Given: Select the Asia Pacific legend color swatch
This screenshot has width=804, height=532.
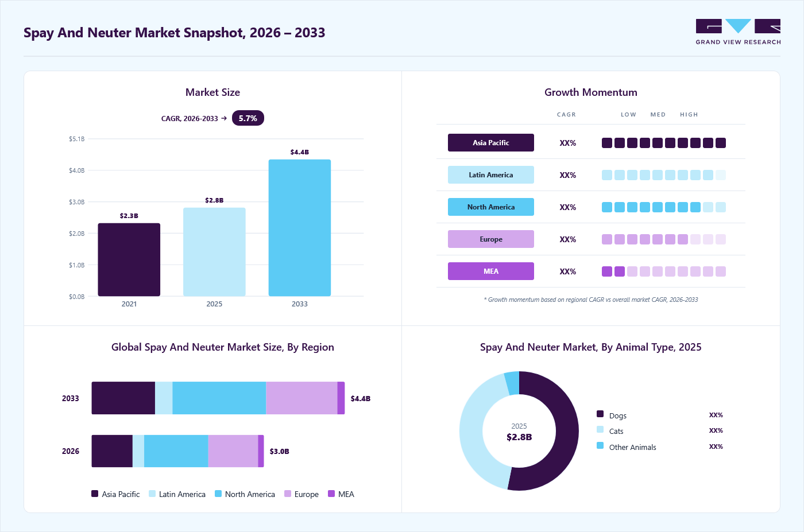Looking at the screenshot, I should [x=95, y=494].
